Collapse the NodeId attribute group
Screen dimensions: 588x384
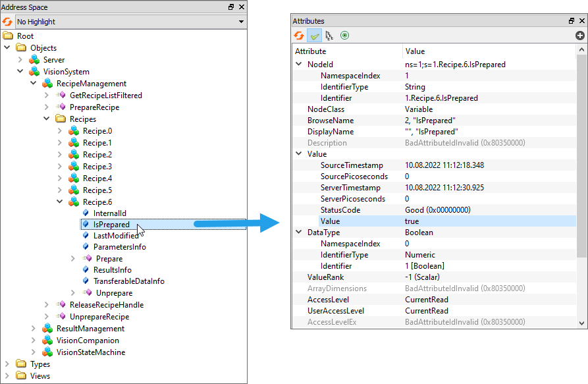pos(298,65)
